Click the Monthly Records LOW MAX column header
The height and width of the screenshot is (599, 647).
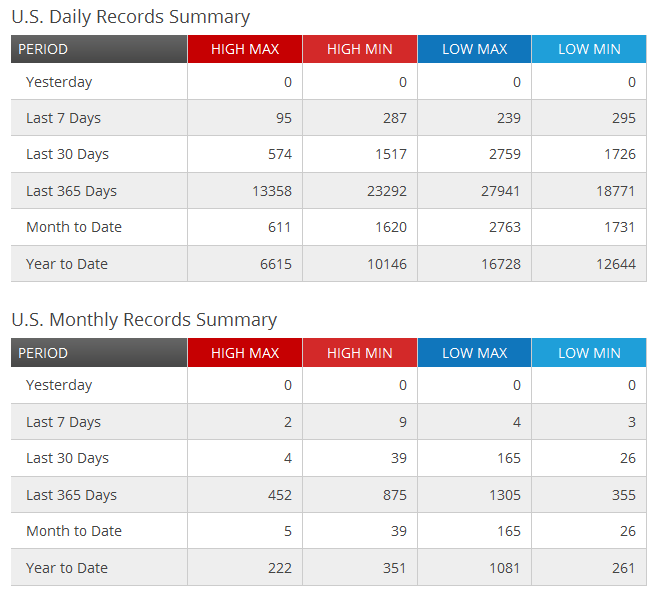(x=475, y=353)
